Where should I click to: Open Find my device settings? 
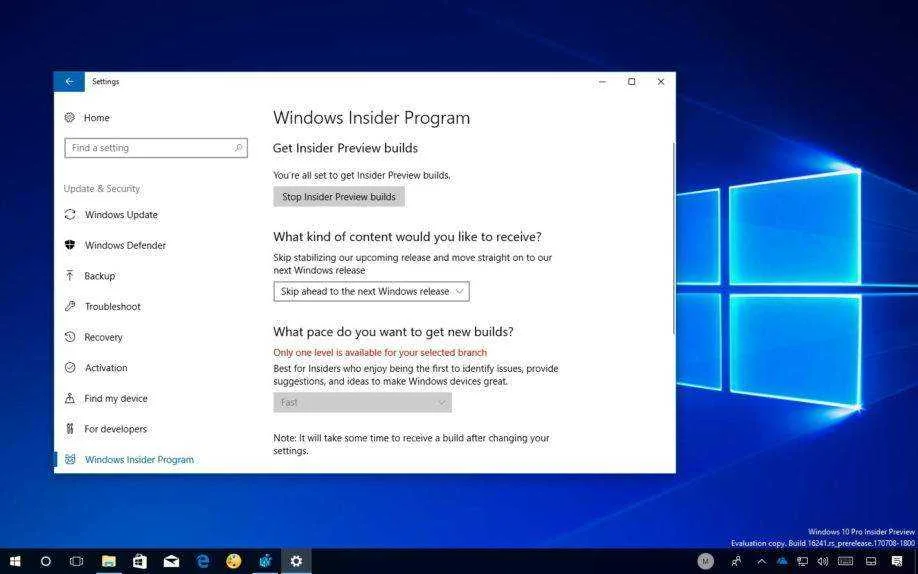click(116, 398)
